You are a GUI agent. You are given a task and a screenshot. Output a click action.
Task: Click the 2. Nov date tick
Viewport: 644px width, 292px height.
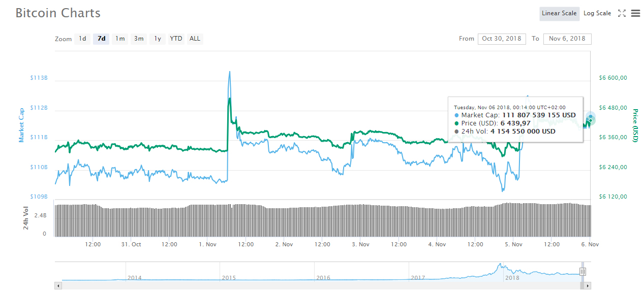[284, 244]
